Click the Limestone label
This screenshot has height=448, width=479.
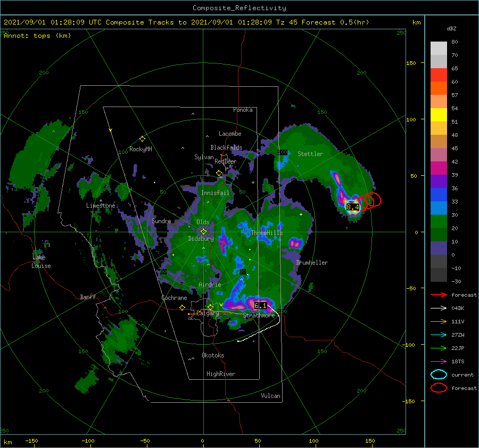point(101,206)
